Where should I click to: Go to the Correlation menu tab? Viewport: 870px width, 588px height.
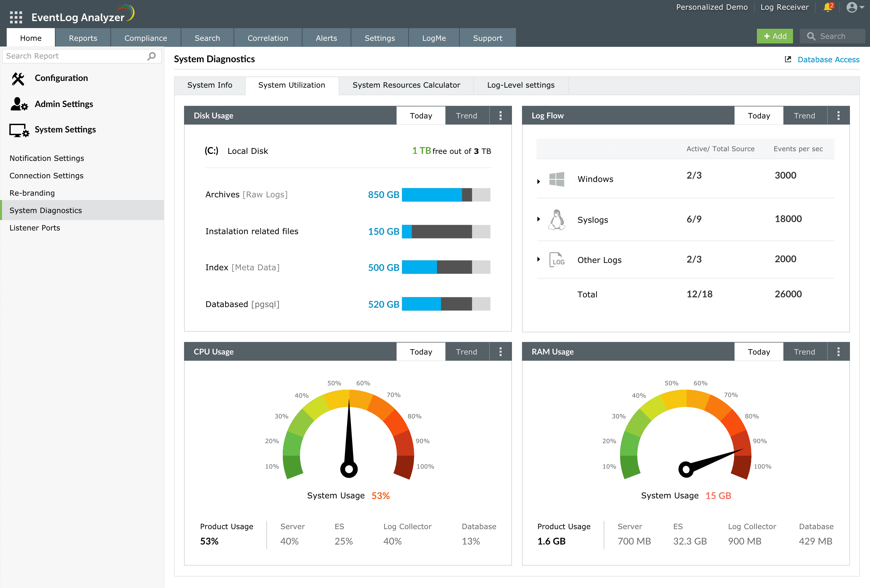pyautogui.click(x=268, y=38)
